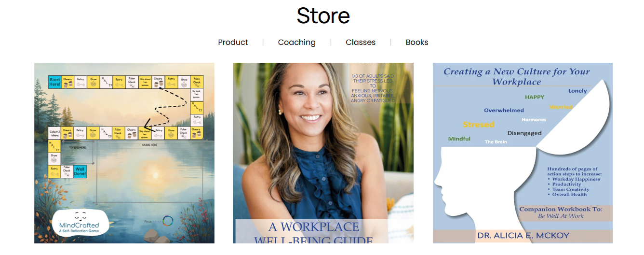Viewport: 644px width, 255px height.
Task: Open the Workplace Well-Being Guide product
Action: pyautogui.click(x=323, y=153)
